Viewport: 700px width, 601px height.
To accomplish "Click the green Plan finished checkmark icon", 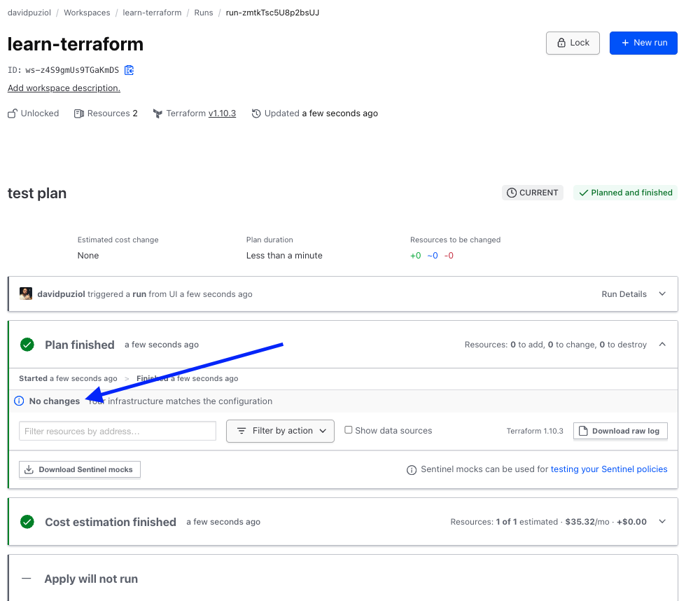I will [27, 345].
